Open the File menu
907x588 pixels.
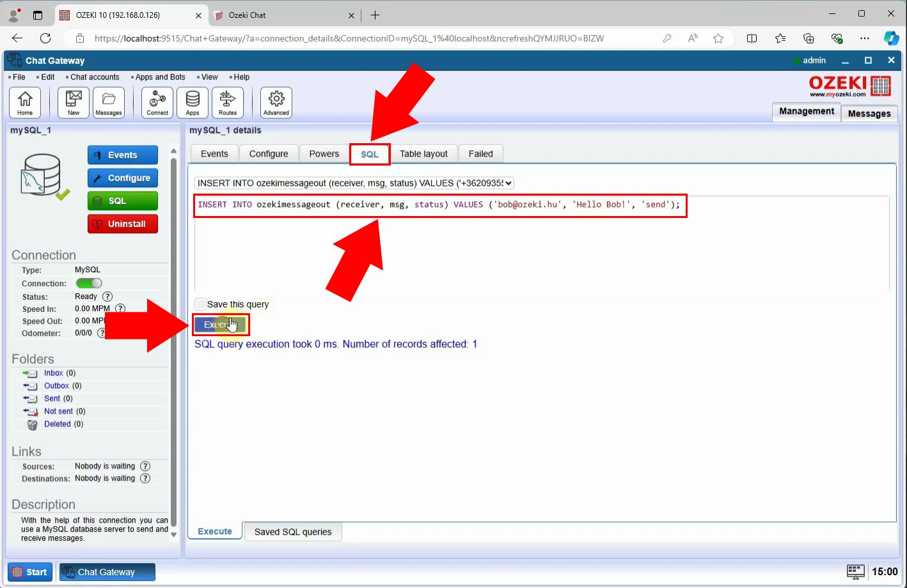pyautogui.click(x=19, y=77)
